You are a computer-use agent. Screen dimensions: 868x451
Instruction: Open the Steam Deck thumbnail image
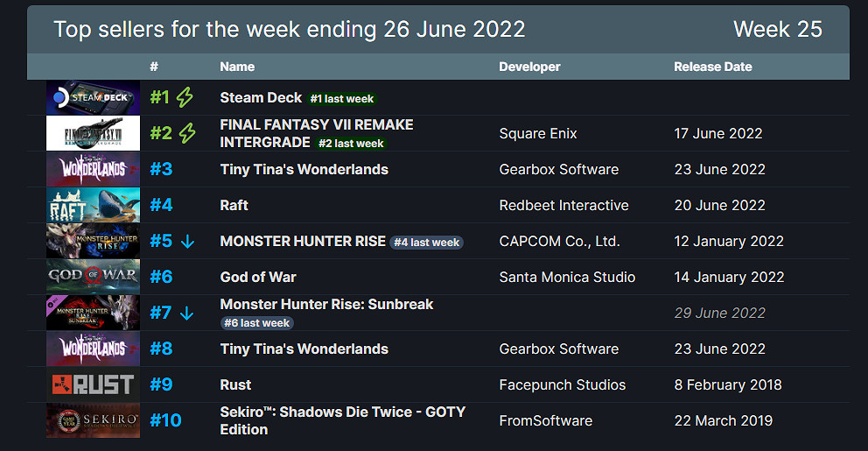pyautogui.click(x=93, y=97)
